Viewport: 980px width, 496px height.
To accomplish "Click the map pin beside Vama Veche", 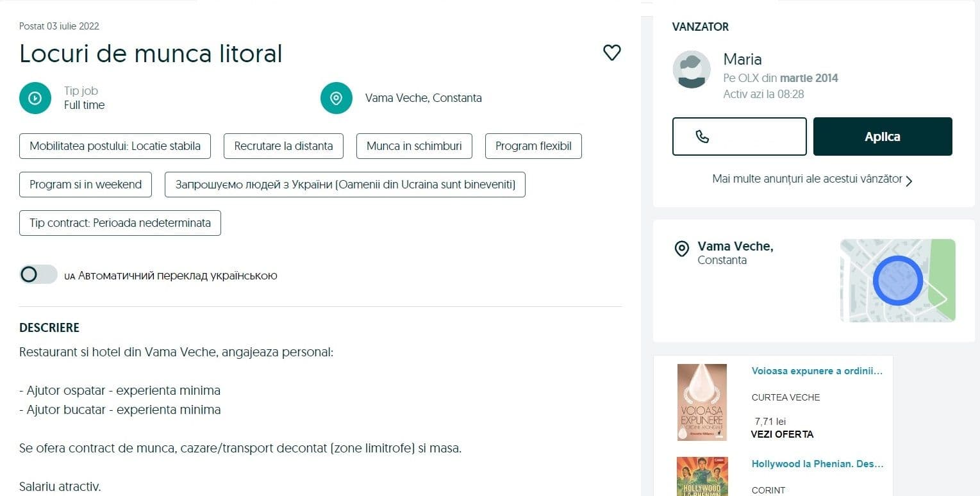I will click(682, 249).
